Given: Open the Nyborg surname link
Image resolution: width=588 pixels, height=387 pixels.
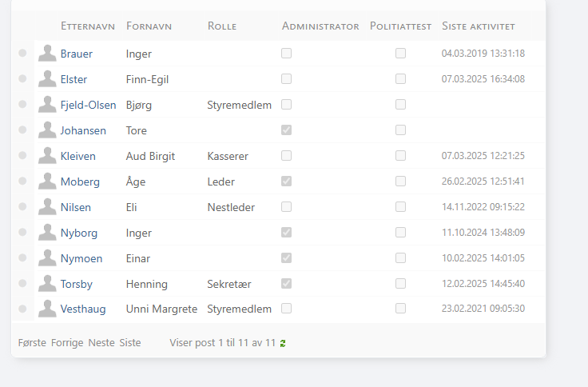Looking at the screenshot, I should point(78,233).
